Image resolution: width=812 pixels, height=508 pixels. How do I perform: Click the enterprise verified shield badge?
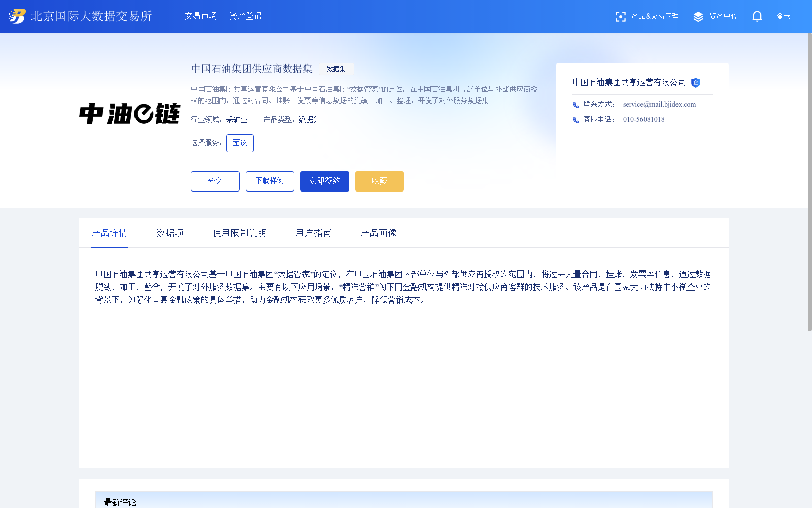coord(696,82)
